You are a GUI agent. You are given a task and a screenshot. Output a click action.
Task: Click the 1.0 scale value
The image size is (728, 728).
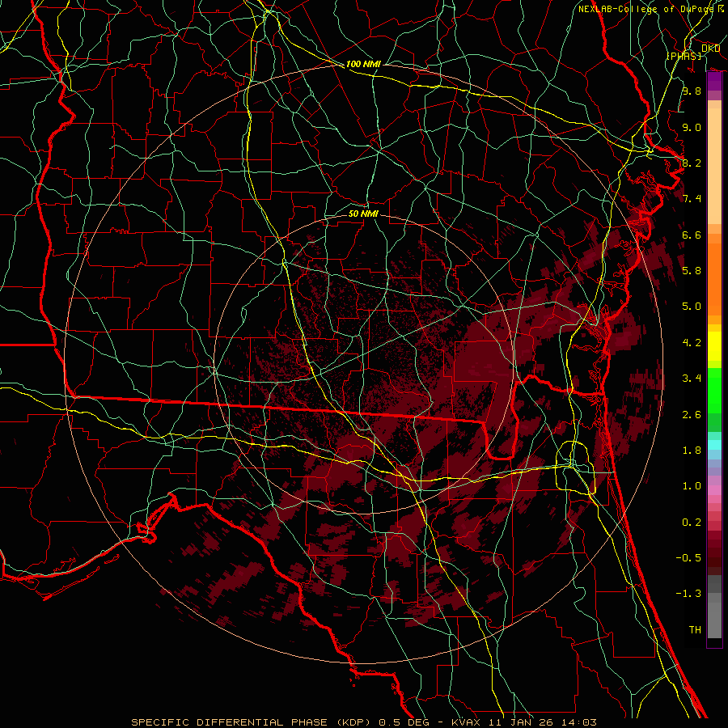pyautogui.click(x=692, y=486)
